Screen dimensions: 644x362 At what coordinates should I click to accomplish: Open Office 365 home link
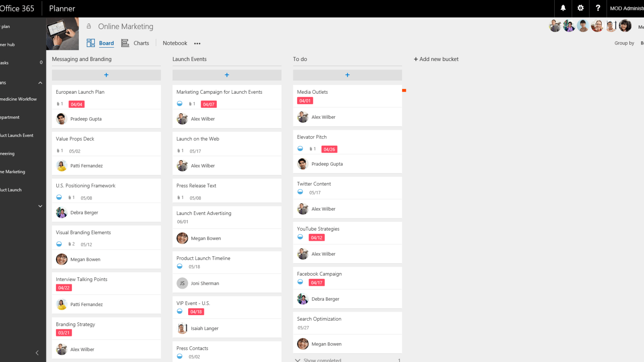pos(17,8)
